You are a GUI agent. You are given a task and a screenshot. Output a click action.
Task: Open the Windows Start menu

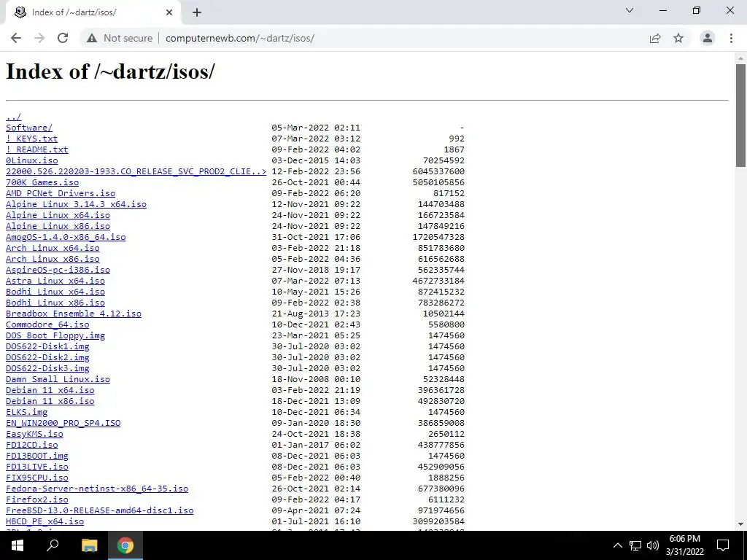(x=18, y=545)
